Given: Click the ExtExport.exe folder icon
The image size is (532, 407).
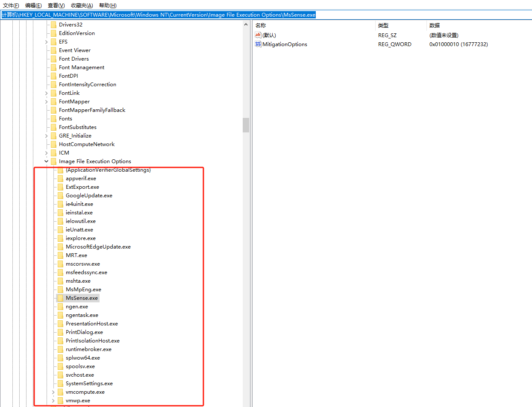Looking at the screenshot, I should 60,187.
